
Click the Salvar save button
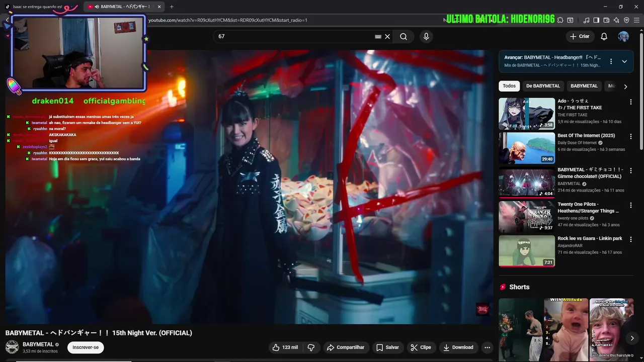[x=387, y=347]
